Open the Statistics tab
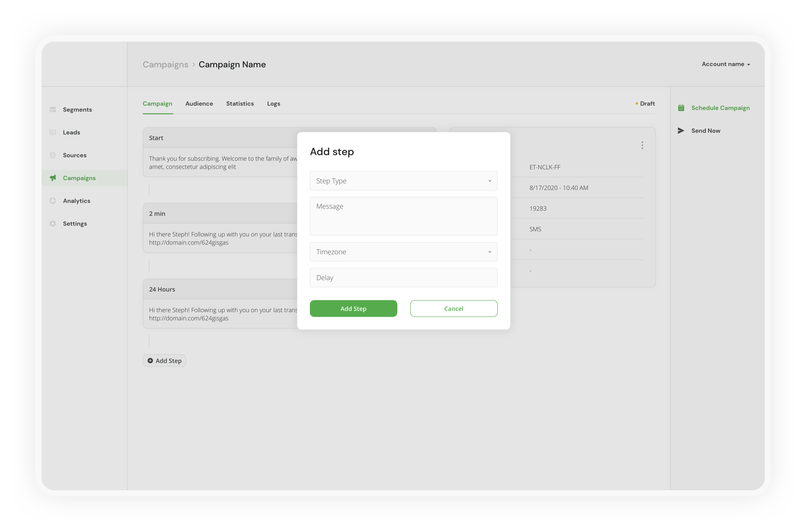The image size is (806, 532). 240,104
